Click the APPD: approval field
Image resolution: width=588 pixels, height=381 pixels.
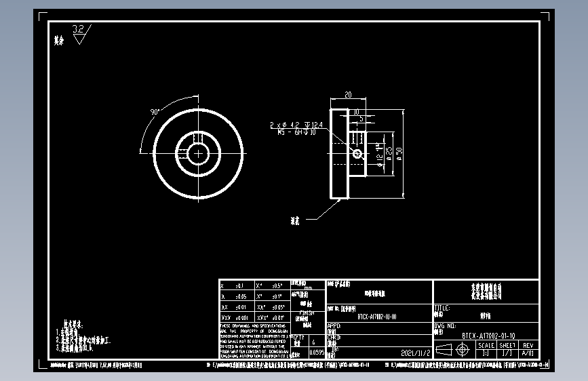point(379,329)
